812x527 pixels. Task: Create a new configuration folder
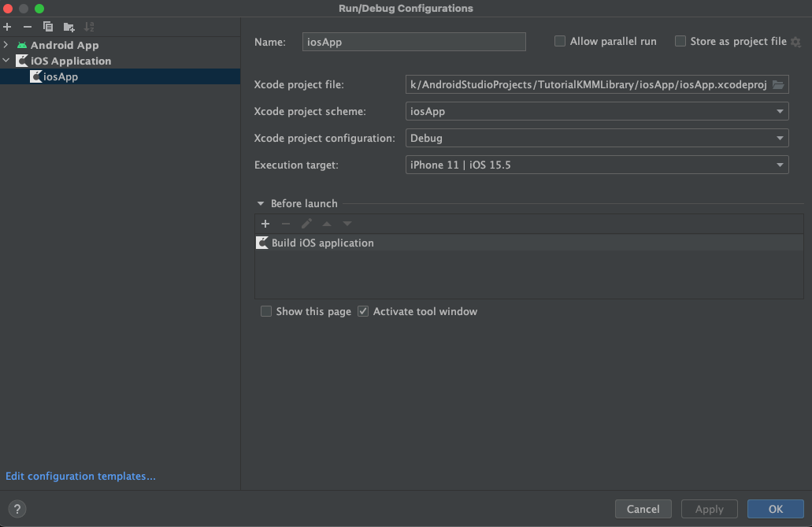pos(69,26)
